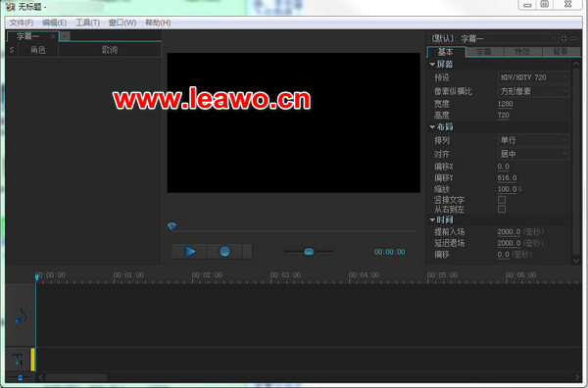Maximize the 无标题 window
This screenshot has height=388, width=588.
[544, 5]
